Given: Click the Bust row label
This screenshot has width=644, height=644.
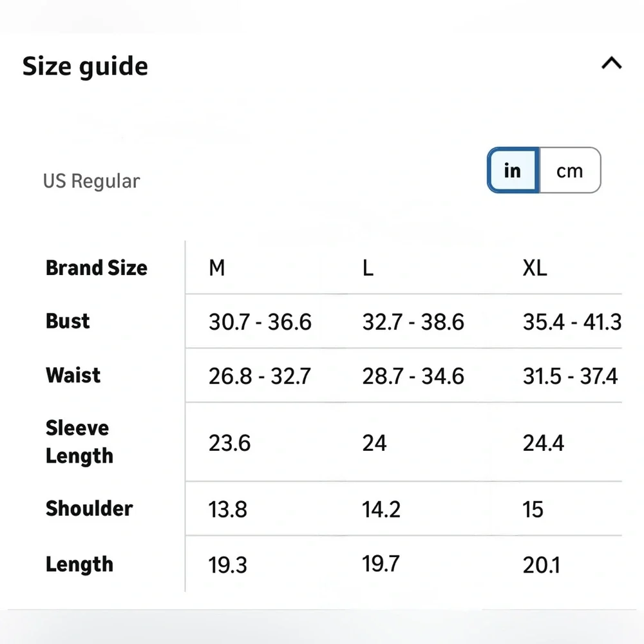Looking at the screenshot, I should tap(68, 321).
